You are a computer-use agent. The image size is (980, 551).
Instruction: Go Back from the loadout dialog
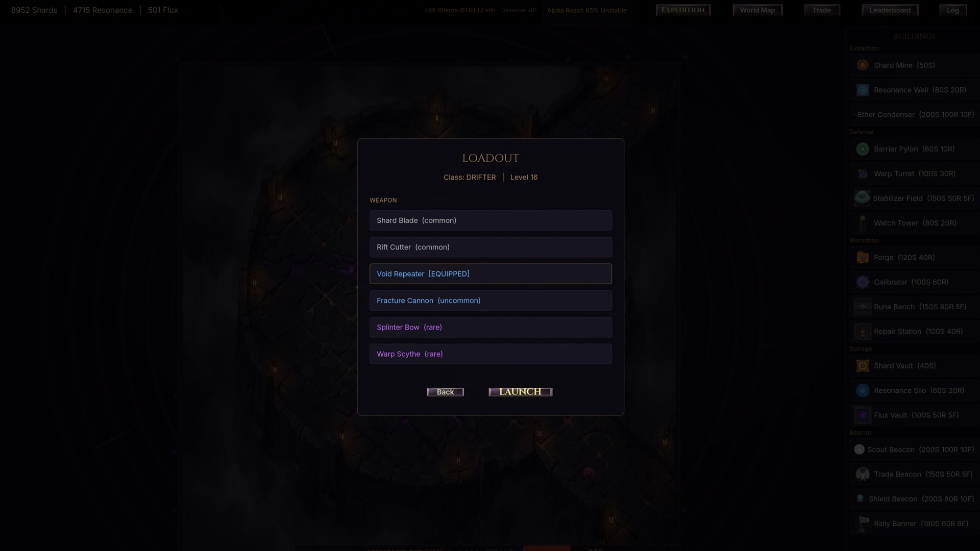pyautogui.click(x=445, y=392)
